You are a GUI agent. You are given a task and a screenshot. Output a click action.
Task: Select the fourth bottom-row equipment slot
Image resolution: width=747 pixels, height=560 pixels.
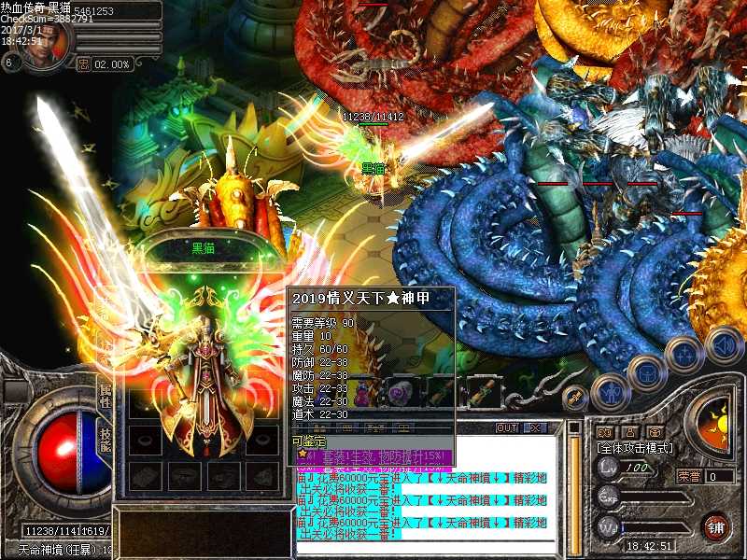pyautogui.click(x=261, y=476)
